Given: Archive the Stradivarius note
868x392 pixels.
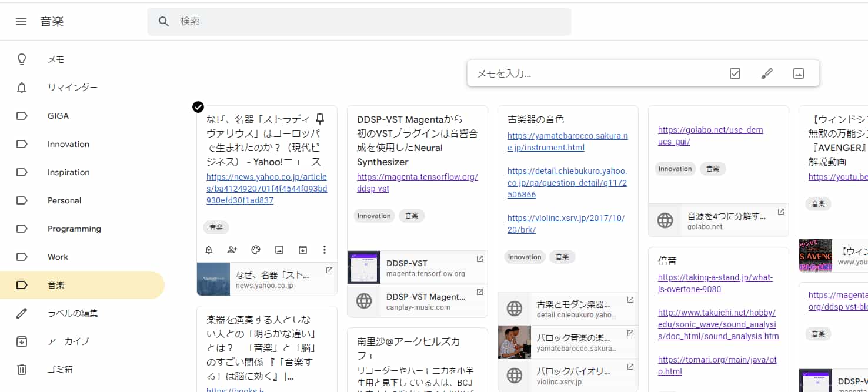Looking at the screenshot, I should click(302, 250).
